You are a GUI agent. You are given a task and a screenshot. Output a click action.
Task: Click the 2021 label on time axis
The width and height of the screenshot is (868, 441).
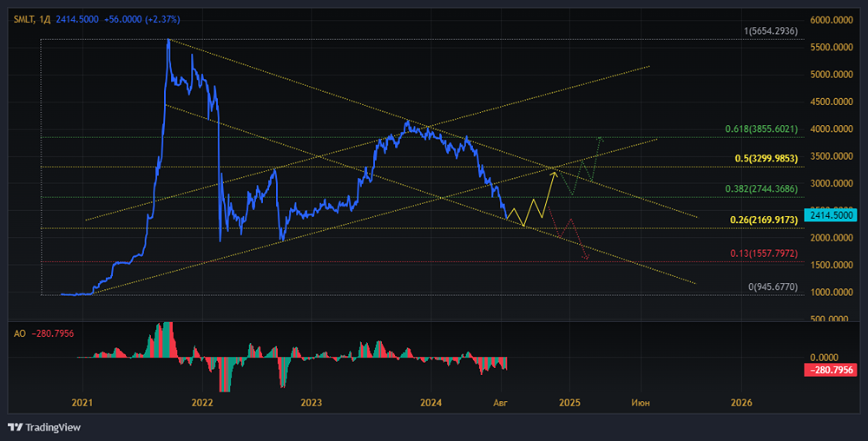82,403
